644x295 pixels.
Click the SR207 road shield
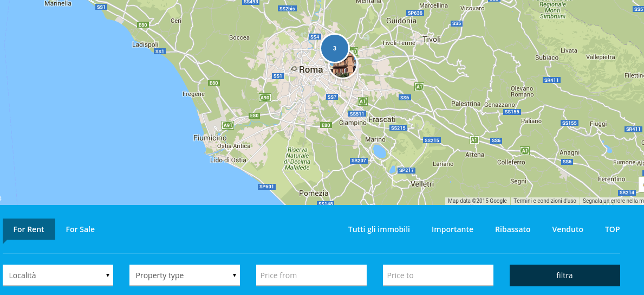coord(359,161)
